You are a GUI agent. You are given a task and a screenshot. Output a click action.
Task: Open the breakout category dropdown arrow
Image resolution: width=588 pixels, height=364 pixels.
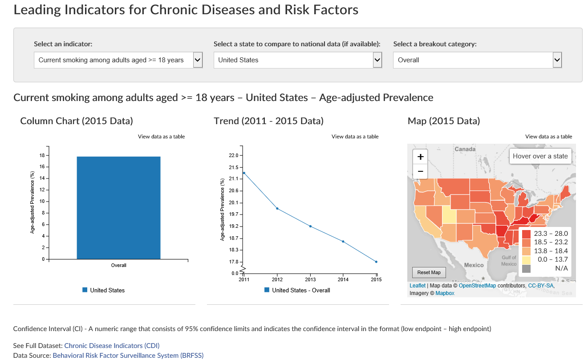(557, 60)
